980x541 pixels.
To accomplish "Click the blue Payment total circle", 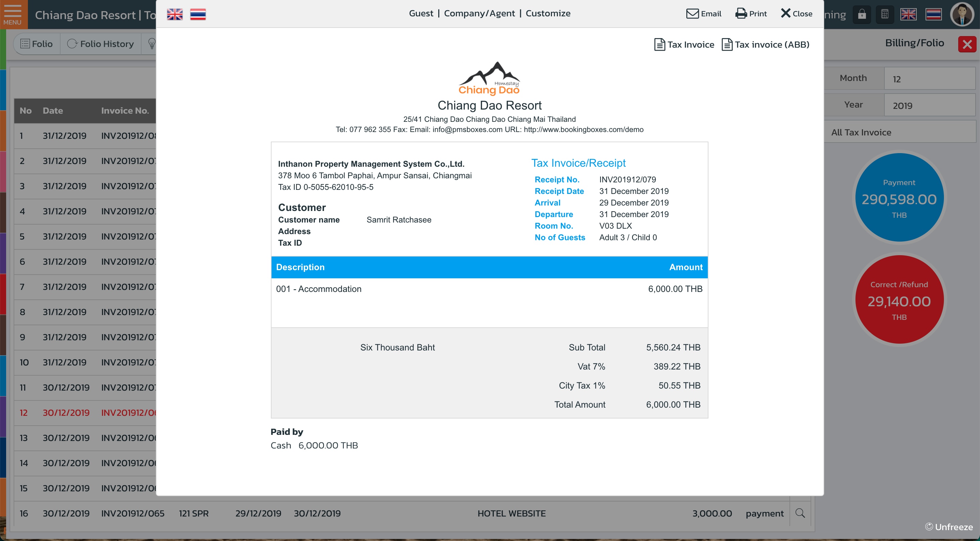I will (x=899, y=197).
